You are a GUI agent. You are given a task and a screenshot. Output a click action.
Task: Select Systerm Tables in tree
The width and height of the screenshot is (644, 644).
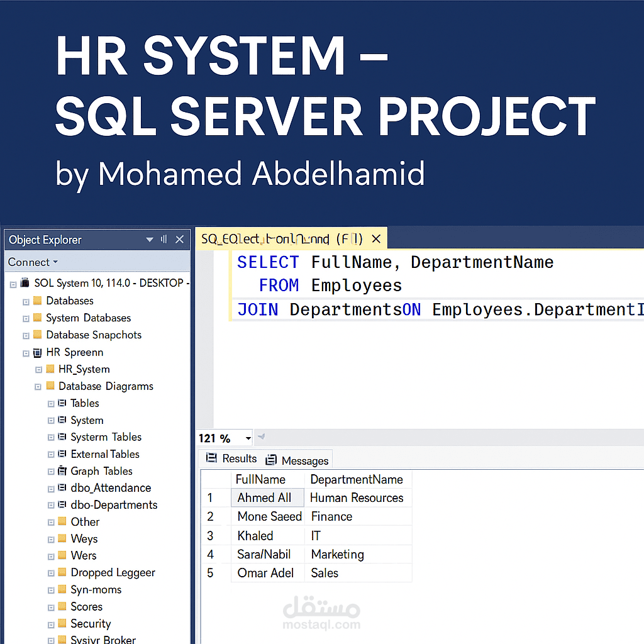tap(106, 436)
